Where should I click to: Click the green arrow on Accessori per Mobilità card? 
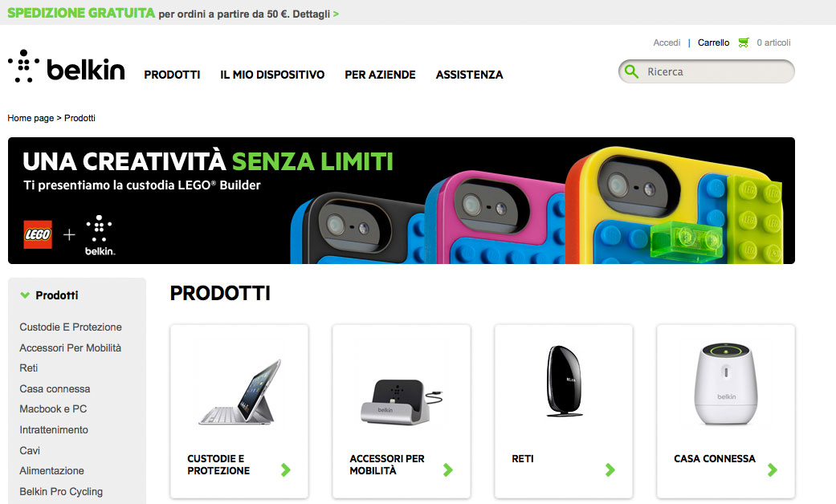pos(448,470)
